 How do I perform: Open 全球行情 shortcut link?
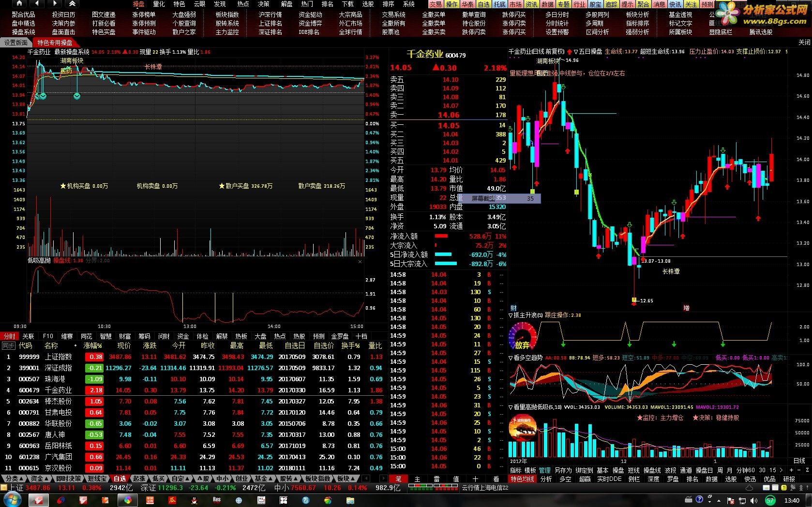click(x=350, y=32)
